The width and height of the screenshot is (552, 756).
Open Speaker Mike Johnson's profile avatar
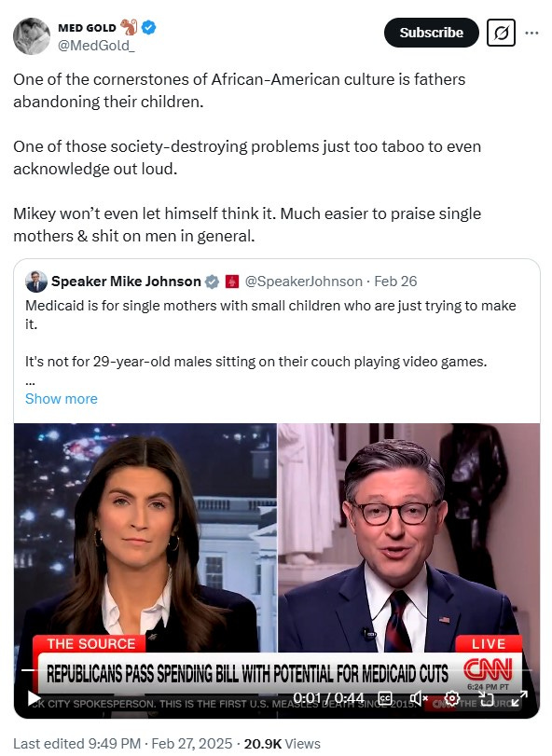[36, 282]
